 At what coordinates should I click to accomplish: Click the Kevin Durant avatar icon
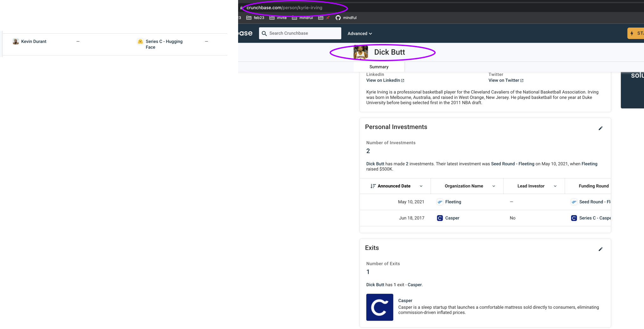point(16,42)
